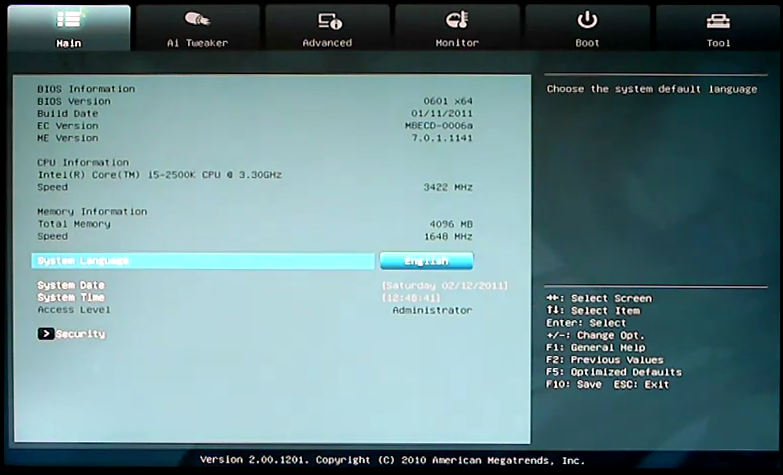Open the Monitor tab label

pyautogui.click(x=457, y=43)
